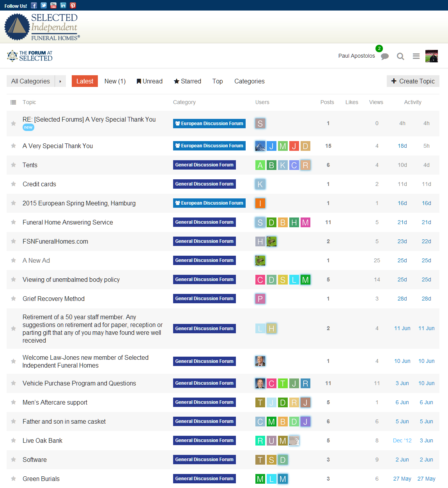The image size is (448, 488).
Task: Star the FSNFuneralHomes.com topic
Action: 13,241
